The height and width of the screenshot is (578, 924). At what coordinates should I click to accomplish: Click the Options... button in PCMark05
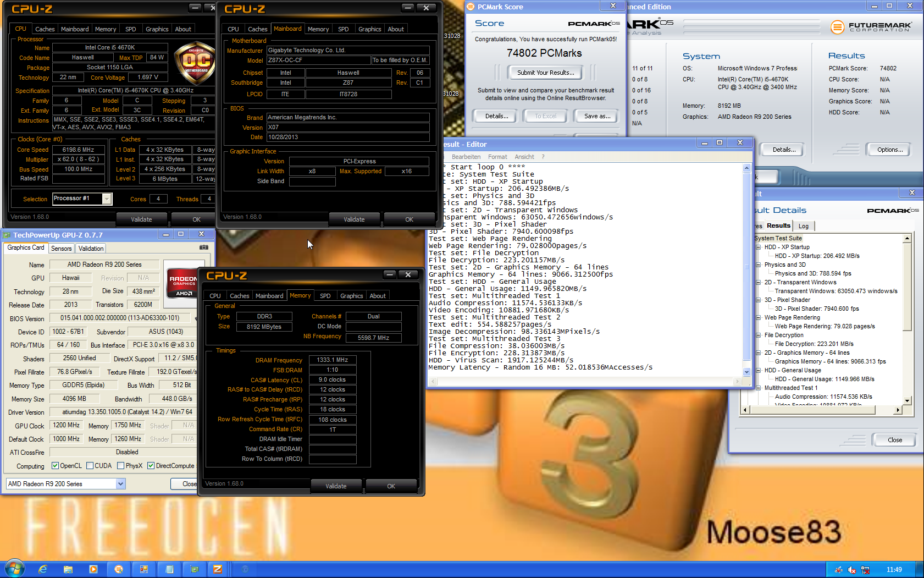pyautogui.click(x=889, y=150)
